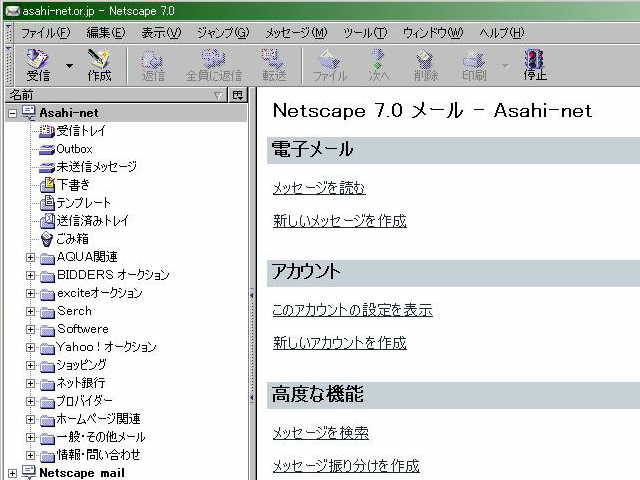Image resolution: width=640 pixels, height=480 pixels.
Task: Open the ヘルプ(H) menu
Action: 502,33
